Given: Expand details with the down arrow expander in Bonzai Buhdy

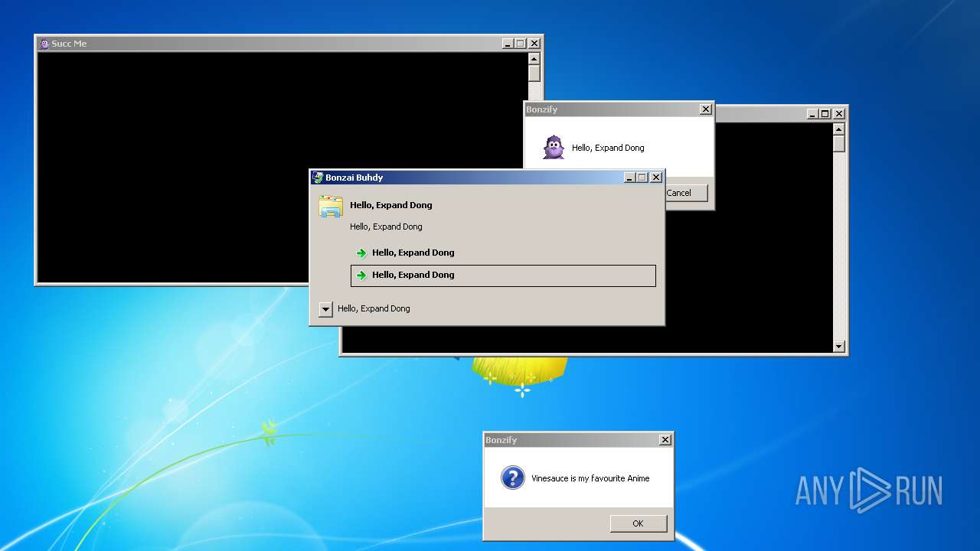Looking at the screenshot, I should [x=325, y=309].
